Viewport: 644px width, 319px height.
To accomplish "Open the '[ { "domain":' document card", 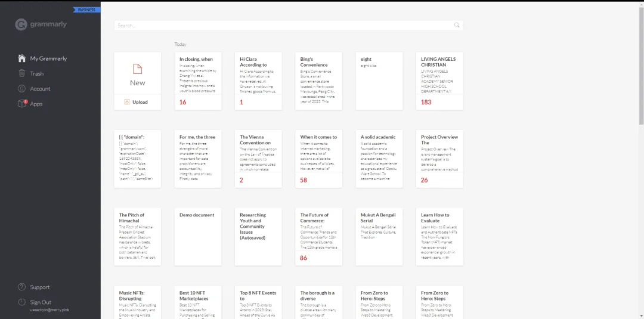I will [x=138, y=159].
